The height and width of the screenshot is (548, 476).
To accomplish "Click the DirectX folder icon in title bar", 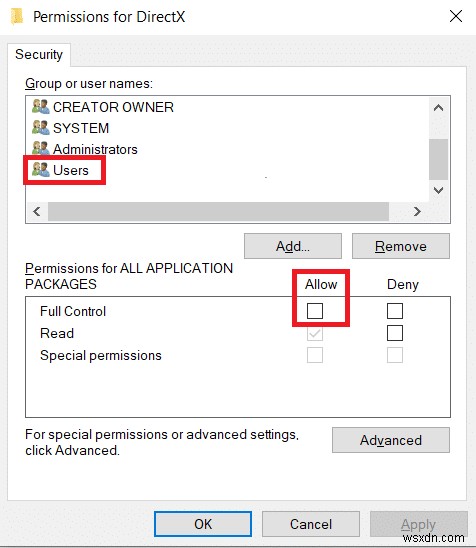I will click(x=16, y=17).
